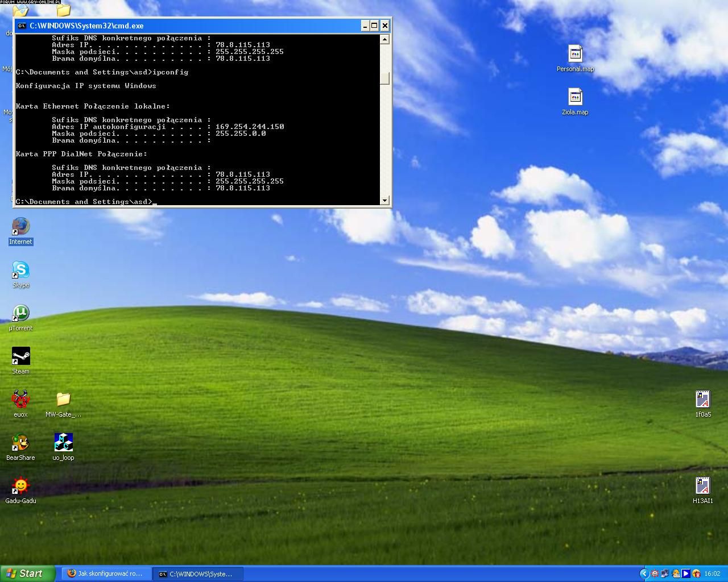This screenshot has height=582, width=728.
Task: Select the Gadu-Gadu desktop shortcut
Action: point(20,490)
